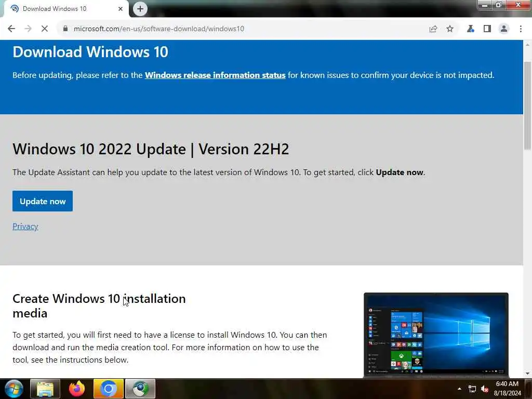The height and width of the screenshot is (399, 532).
Task: Click the Update now button
Action: click(x=43, y=201)
